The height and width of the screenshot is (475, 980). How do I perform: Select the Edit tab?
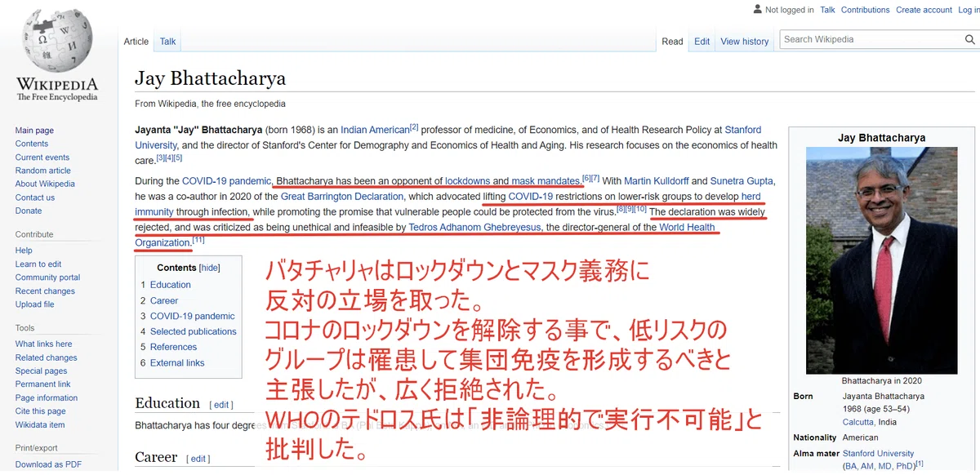(702, 42)
